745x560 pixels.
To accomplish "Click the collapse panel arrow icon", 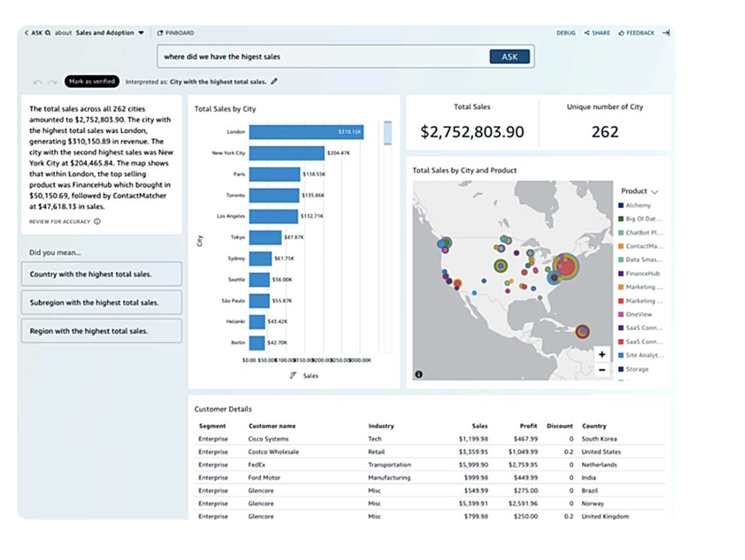I will [666, 33].
